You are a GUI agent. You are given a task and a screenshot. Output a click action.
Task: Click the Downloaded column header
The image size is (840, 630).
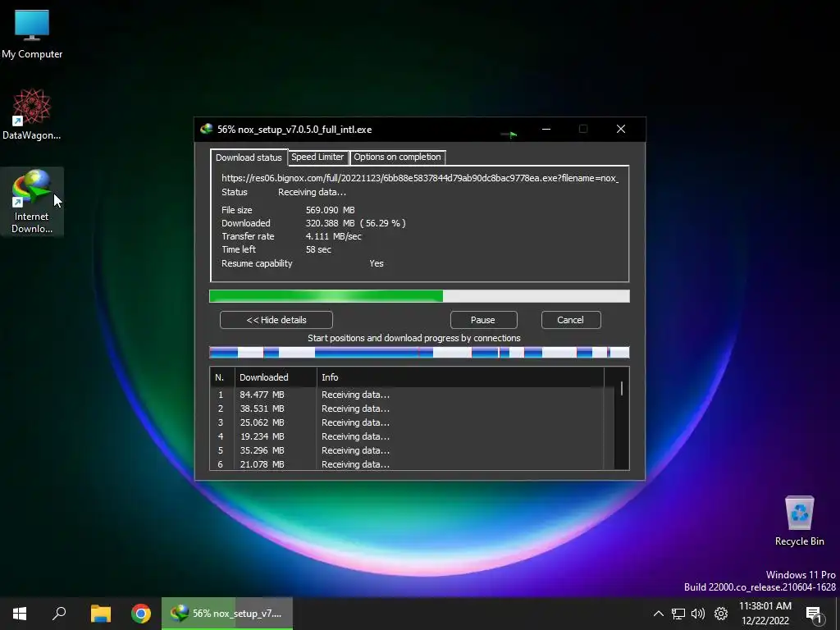pyautogui.click(x=276, y=377)
